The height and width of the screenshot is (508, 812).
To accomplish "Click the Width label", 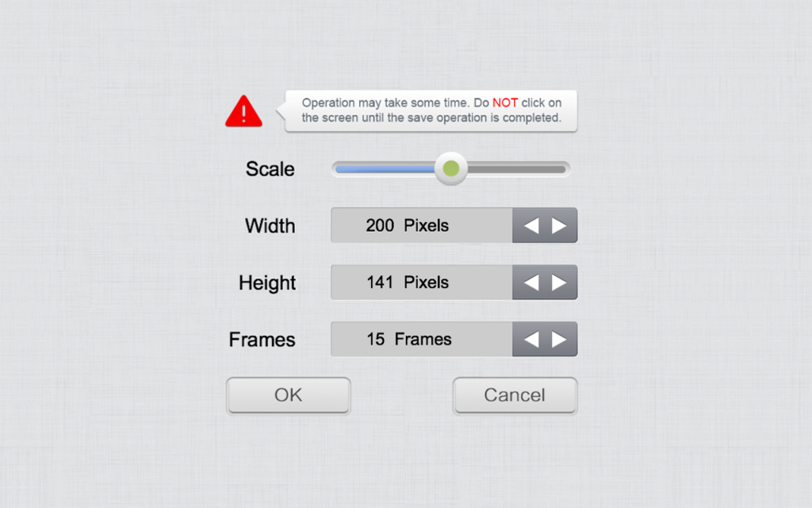I will pos(270,226).
